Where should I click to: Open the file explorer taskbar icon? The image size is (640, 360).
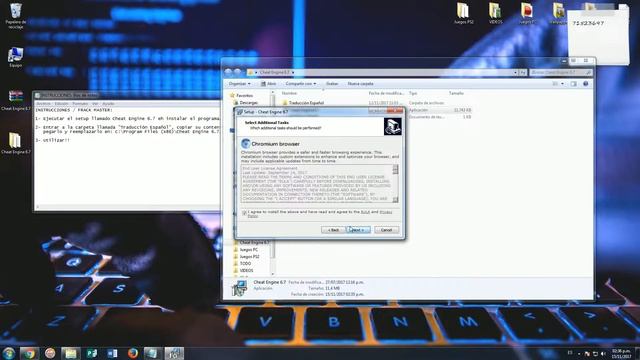[71, 353]
